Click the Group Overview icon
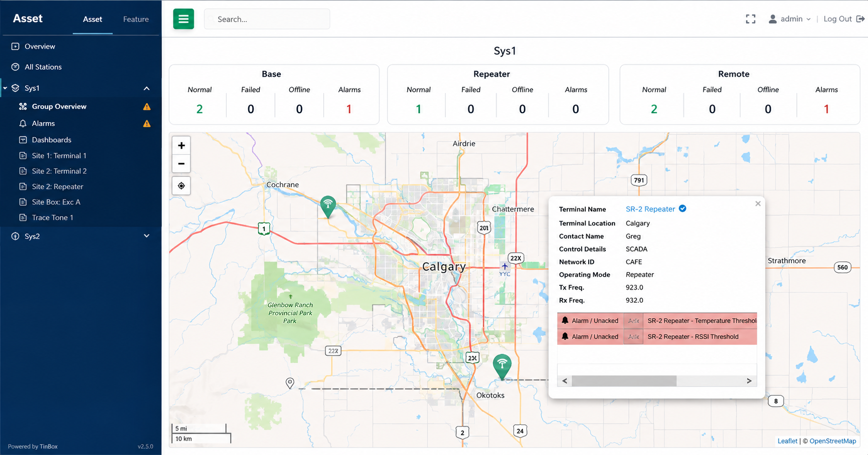Screen dimensions: 868x455 point(23,106)
